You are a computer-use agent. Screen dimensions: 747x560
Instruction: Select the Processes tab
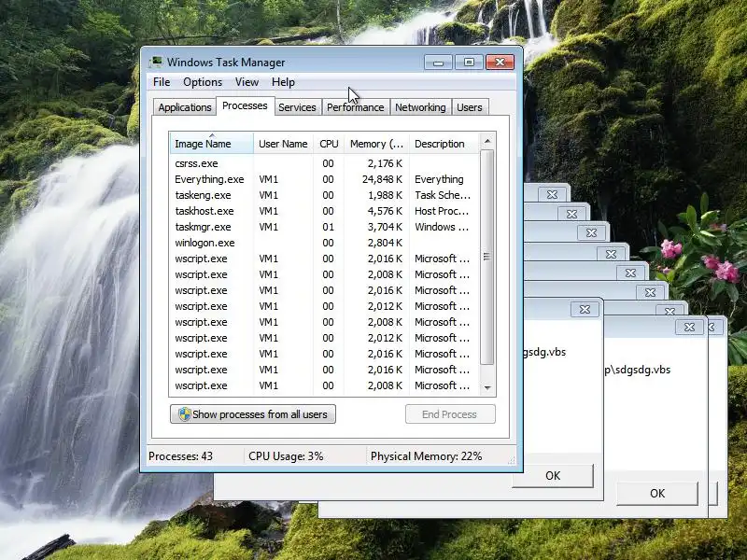245,105
